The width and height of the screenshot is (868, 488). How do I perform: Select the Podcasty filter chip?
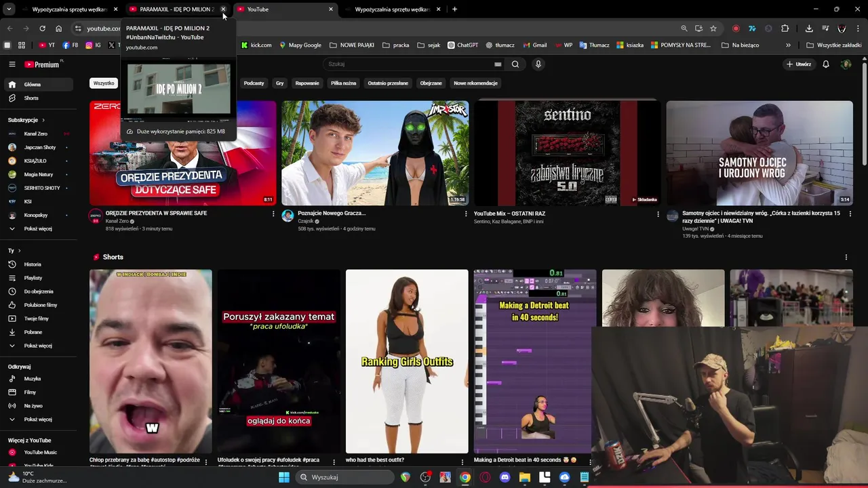[x=254, y=83]
